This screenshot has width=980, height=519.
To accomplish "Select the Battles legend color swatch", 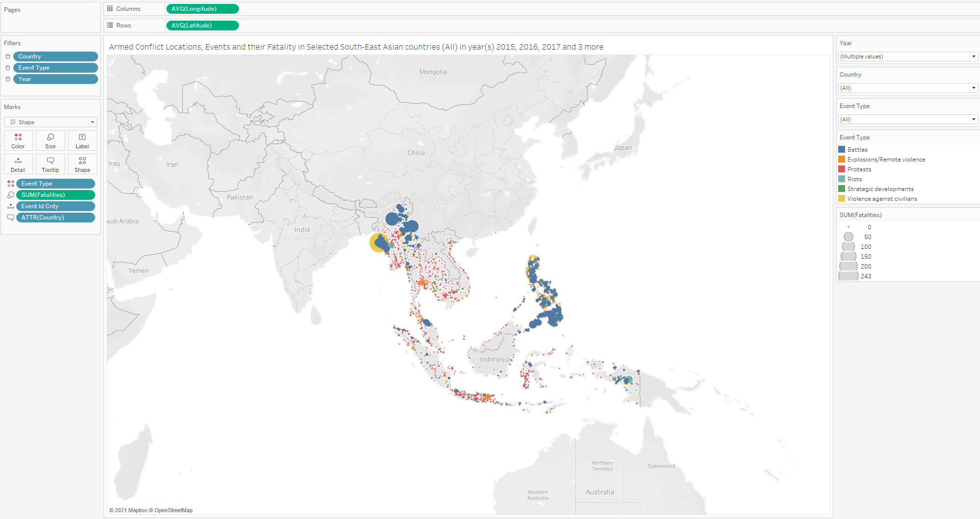I will coord(842,150).
